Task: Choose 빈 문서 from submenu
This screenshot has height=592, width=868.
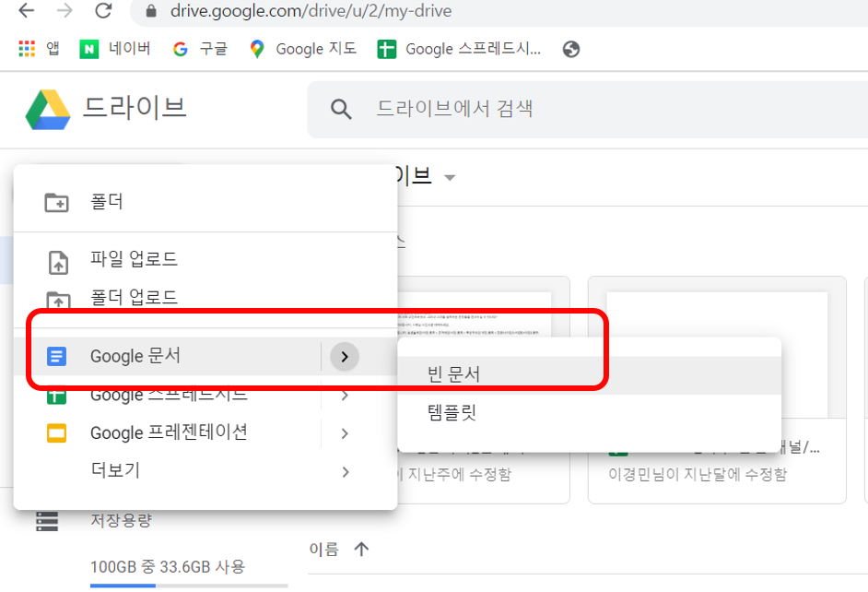Action: [589, 375]
